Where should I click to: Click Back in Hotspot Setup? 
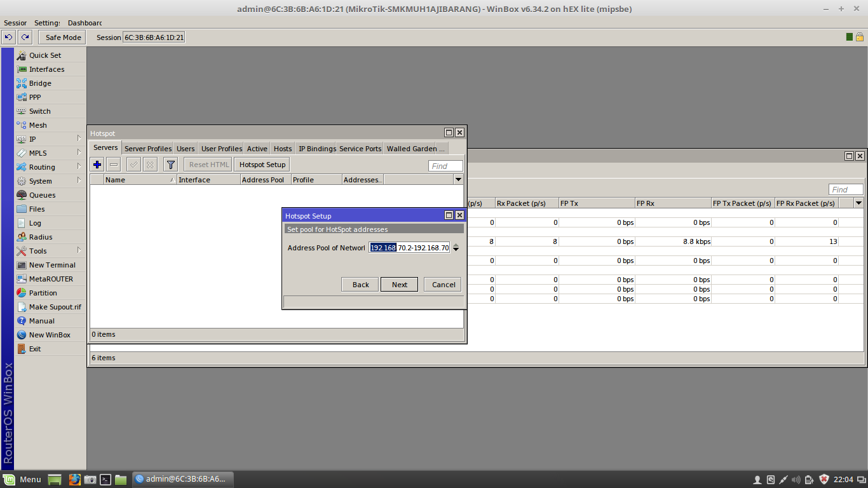[x=360, y=285]
